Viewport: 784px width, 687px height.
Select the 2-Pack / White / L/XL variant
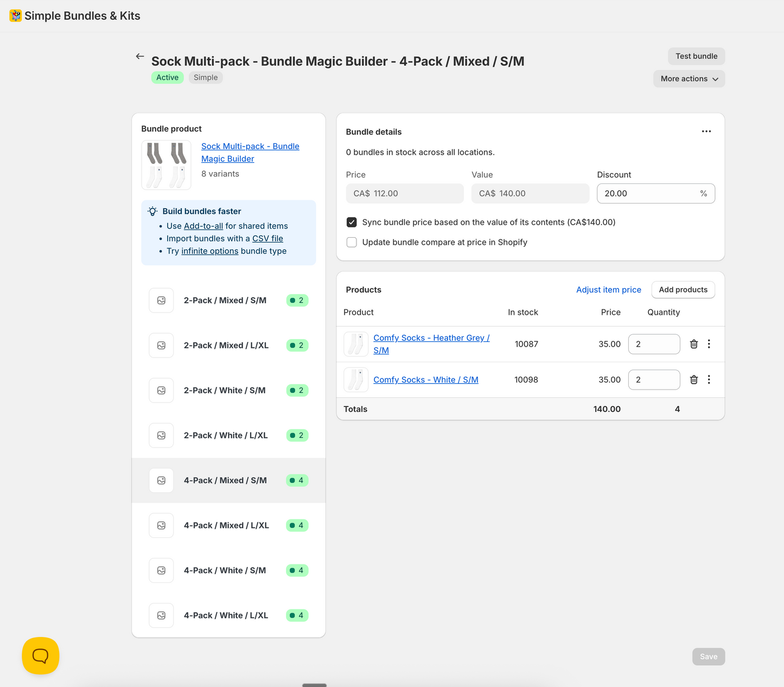coord(228,436)
